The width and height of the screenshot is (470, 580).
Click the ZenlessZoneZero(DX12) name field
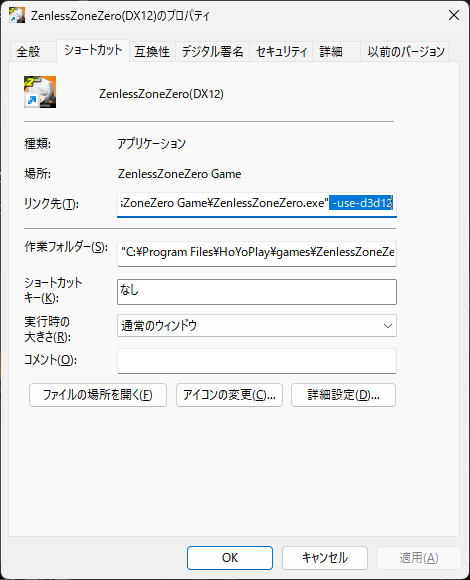[x=161, y=94]
